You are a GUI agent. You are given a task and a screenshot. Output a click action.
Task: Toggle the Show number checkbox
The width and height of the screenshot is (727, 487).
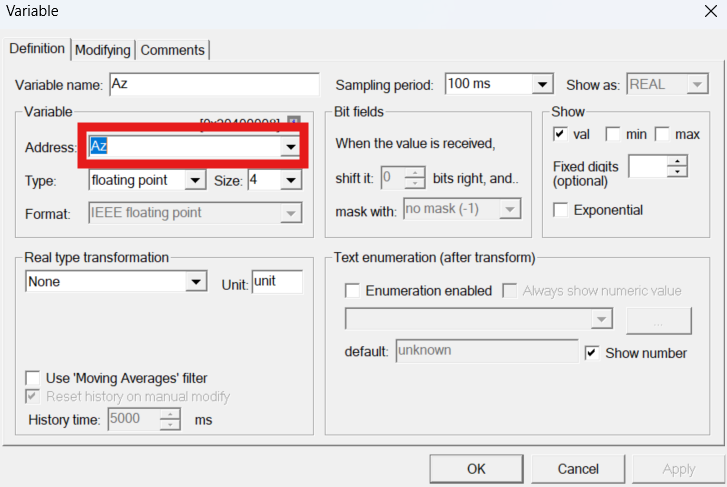click(x=592, y=353)
